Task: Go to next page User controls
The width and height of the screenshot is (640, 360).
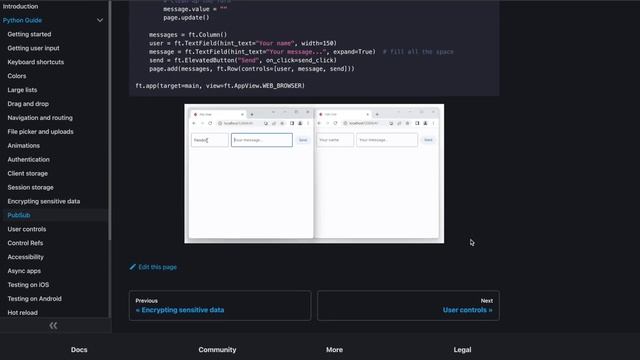Action: coord(408,305)
